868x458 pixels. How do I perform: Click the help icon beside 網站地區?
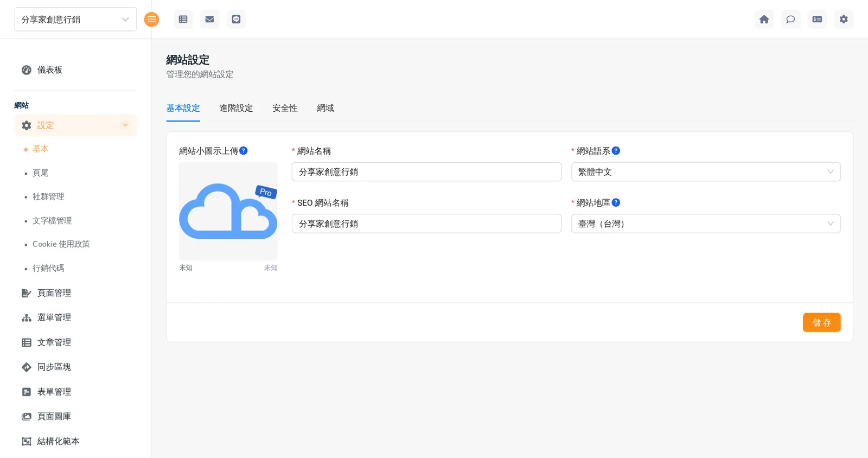pos(616,202)
